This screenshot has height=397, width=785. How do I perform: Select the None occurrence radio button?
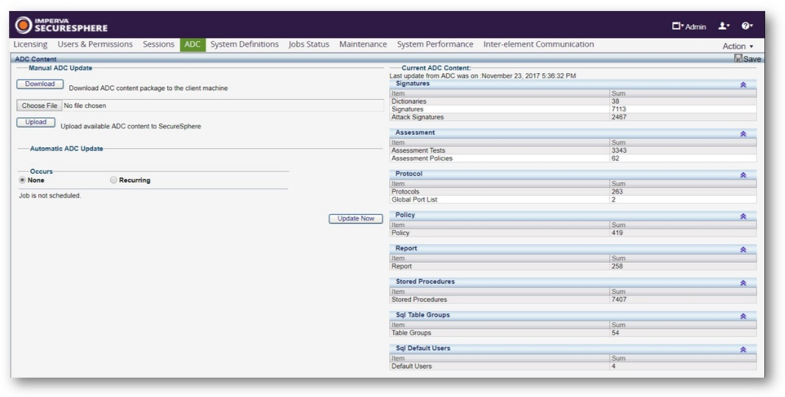click(22, 180)
